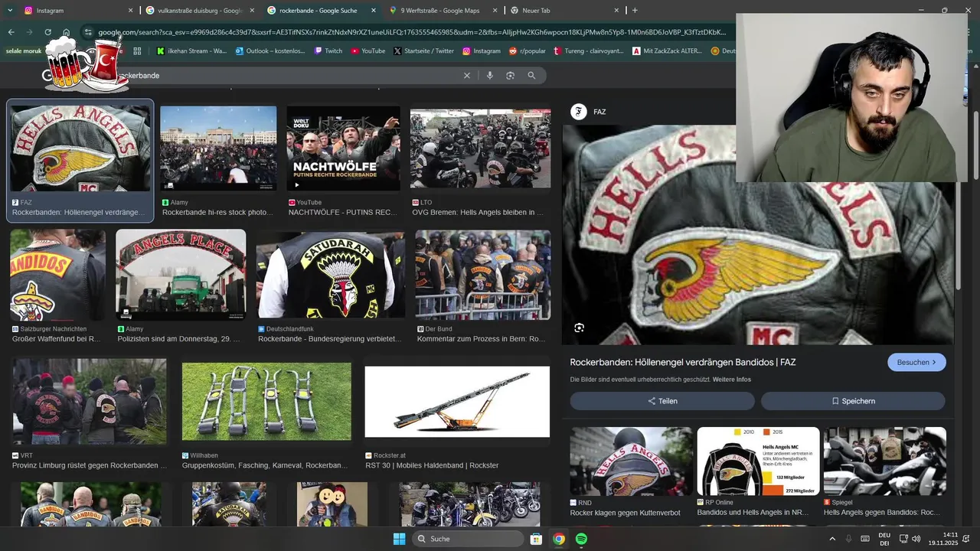Expand the system tray hidden icons chevron
This screenshot has width=980, height=551.
click(x=832, y=539)
